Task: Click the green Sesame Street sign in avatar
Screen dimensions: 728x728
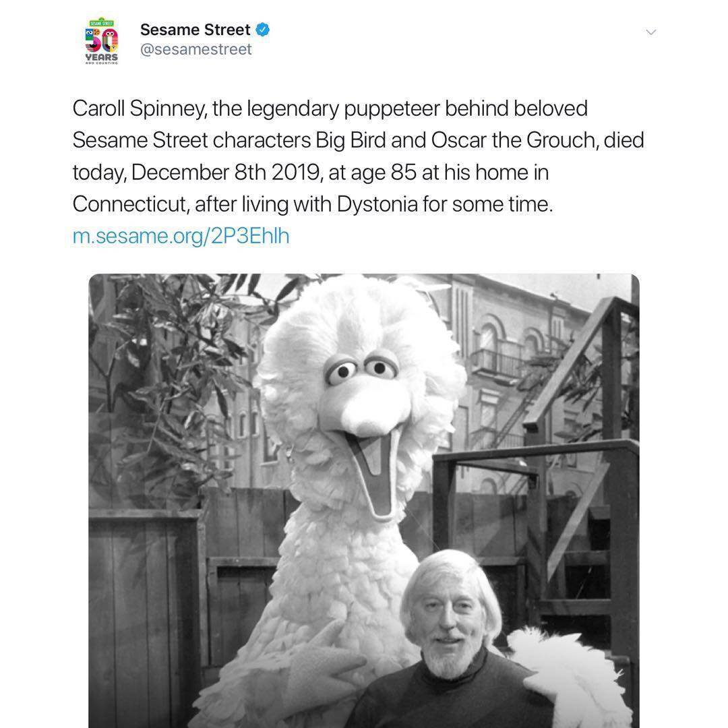Action: coord(102,22)
